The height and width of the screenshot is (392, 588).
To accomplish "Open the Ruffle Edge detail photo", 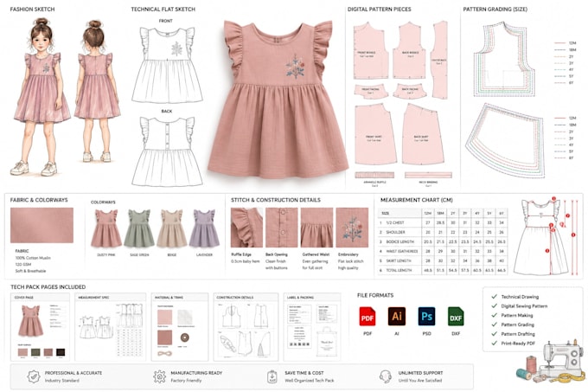I will pos(246,228).
